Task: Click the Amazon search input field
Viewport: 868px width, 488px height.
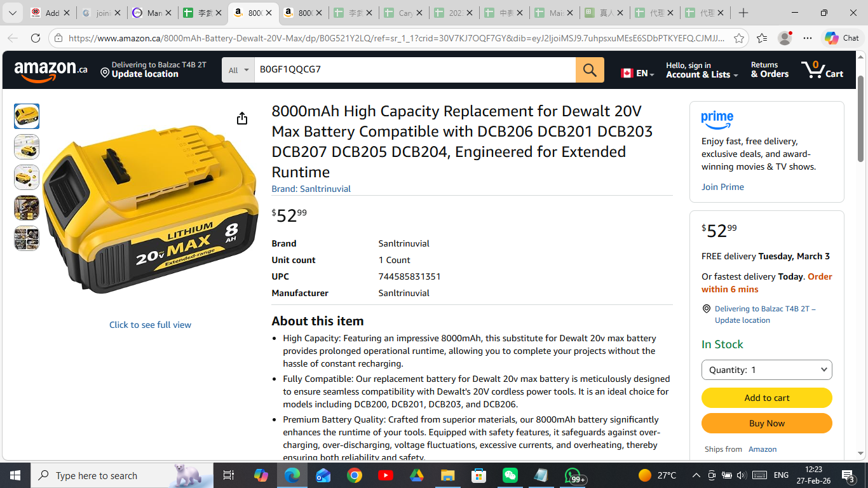Action: [414, 70]
